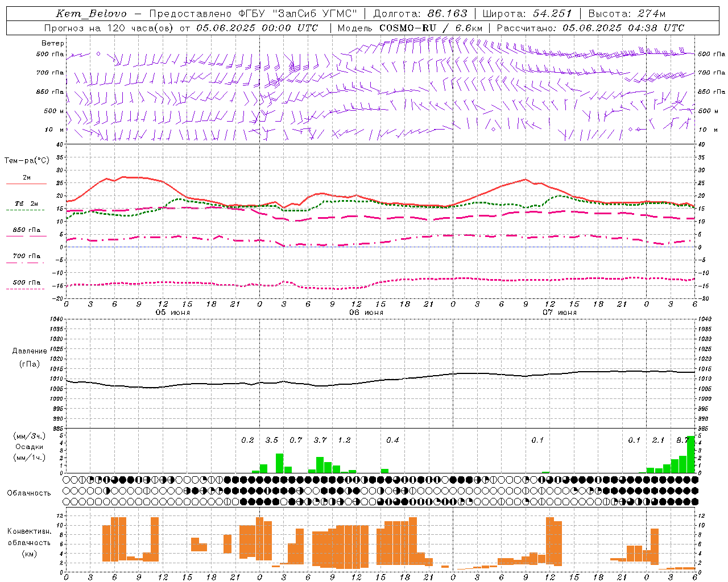Click '(км)' unit under convective cloudiness

coord(30,554)
